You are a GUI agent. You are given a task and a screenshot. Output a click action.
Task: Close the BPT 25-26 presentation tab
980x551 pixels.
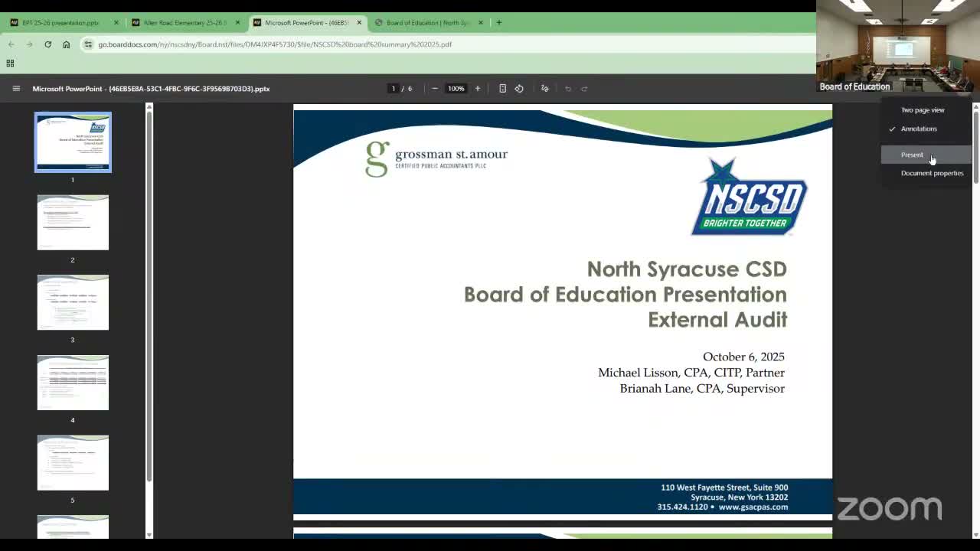click(x=116, y=23)
